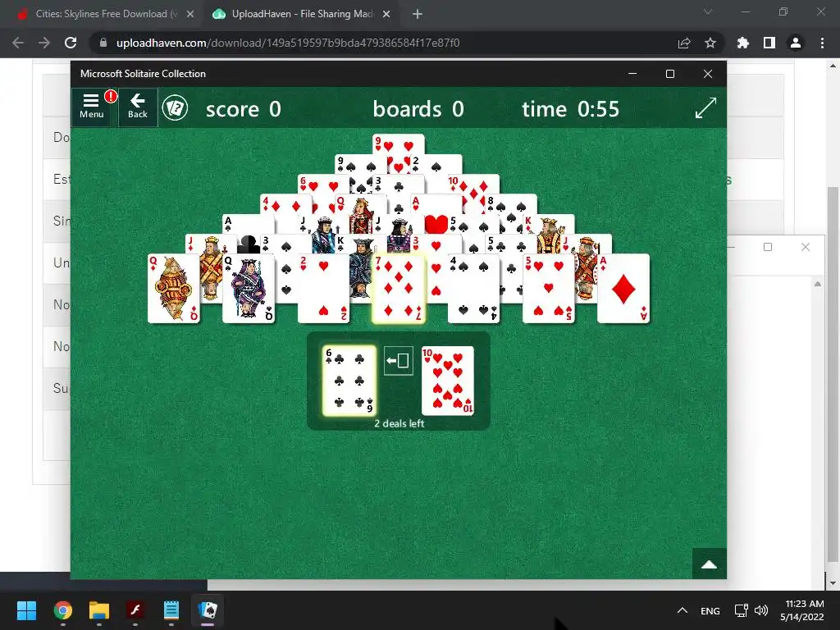840x630 pixels.
Task: Click the draw-from-stock deal icon
Action: point(399,361)
